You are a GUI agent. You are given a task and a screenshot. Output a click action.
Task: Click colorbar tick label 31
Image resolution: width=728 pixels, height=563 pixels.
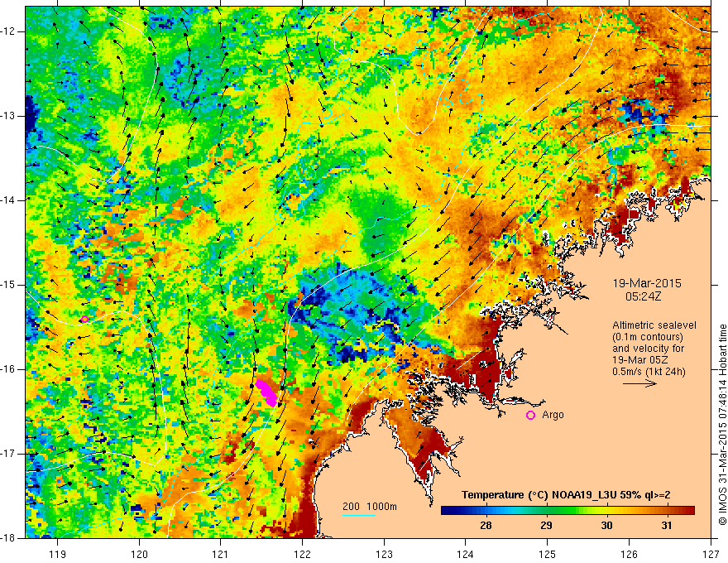666,526
